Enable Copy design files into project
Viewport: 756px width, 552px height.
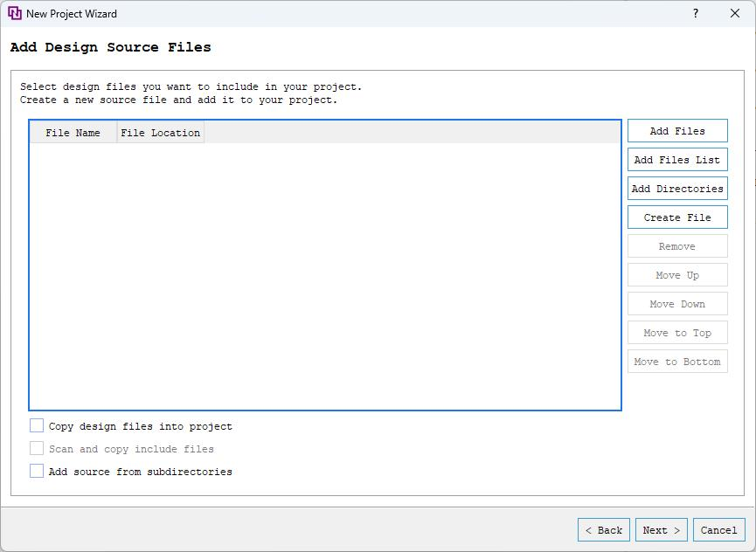coord(37,426)
